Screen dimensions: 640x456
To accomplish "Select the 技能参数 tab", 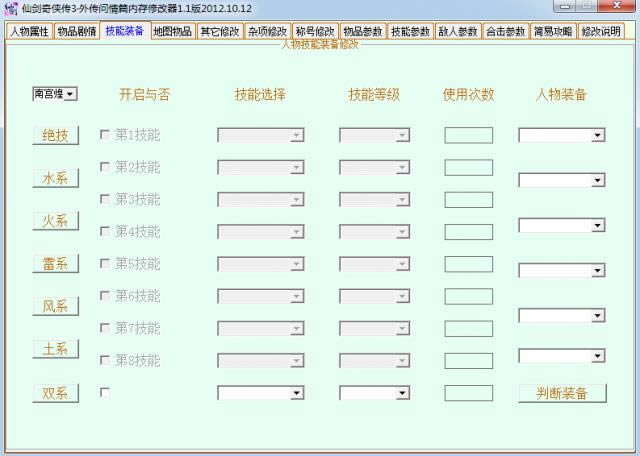I will [410, 31].
